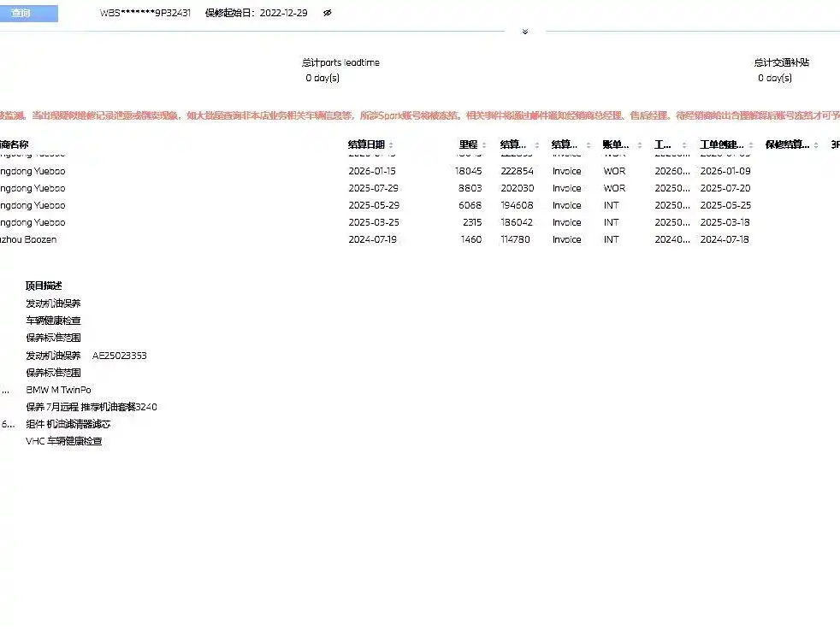The width and height of the screenshot is (840, 630).
Task: Click the 发动机油保养 AE25023353 item
Action: tap(86, 356)
